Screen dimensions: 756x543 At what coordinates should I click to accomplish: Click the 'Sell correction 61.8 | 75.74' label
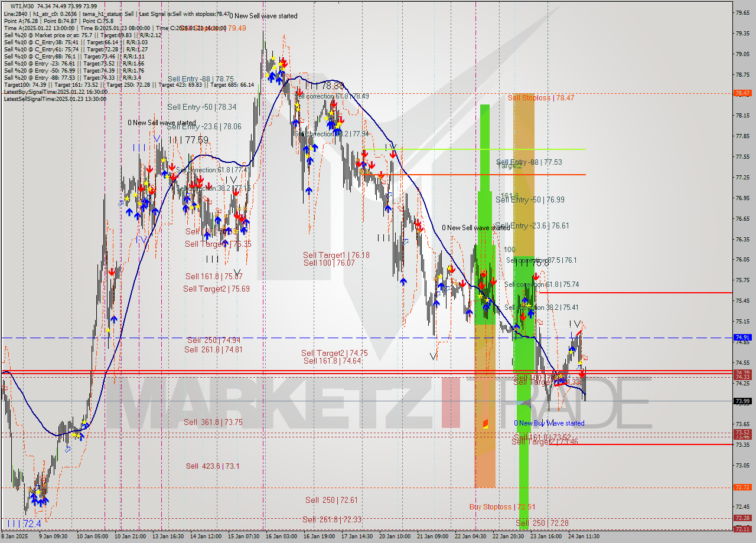541,284
